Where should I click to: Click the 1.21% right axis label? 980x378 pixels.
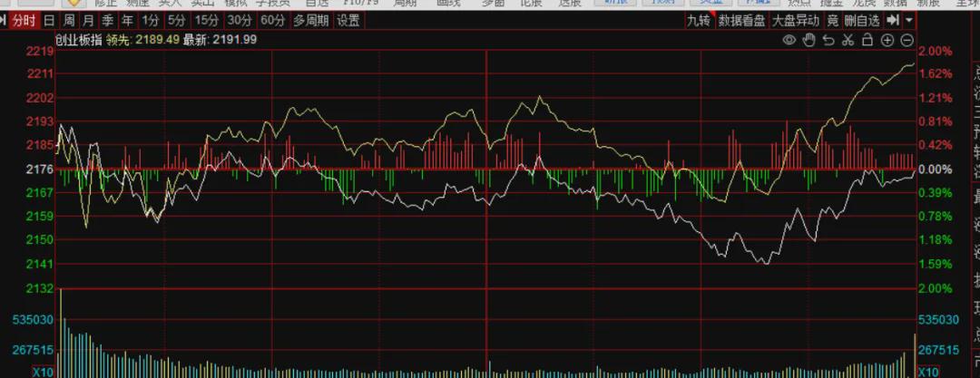[936, 98]
